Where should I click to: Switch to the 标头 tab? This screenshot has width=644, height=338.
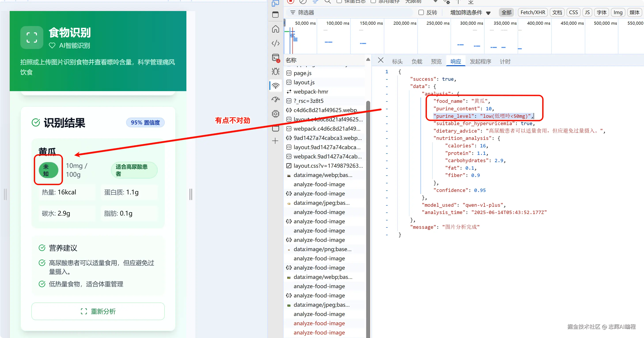(397, 62)
